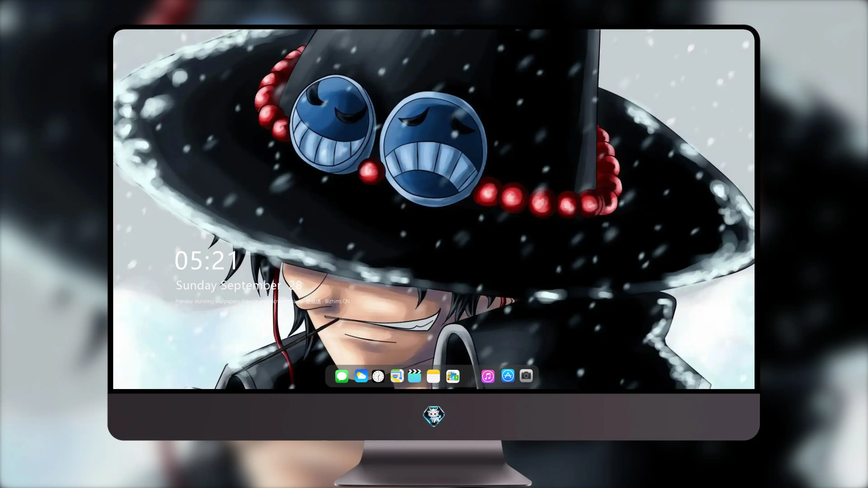Viewport: 868px width, 488px height.
Task: Launch the pink iTunes Store music app
Action: pos(488,376)
